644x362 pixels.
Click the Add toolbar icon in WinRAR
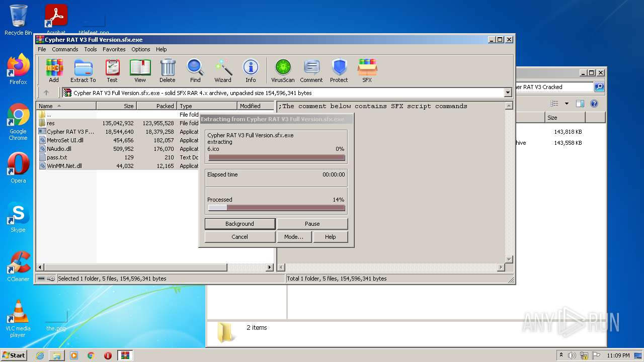coord(54,70)
